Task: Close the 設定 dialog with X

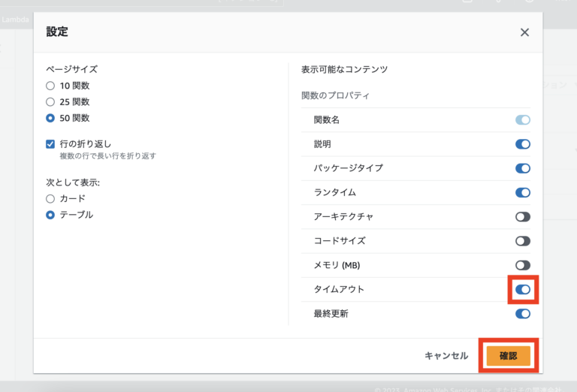Action: [524, 32]
